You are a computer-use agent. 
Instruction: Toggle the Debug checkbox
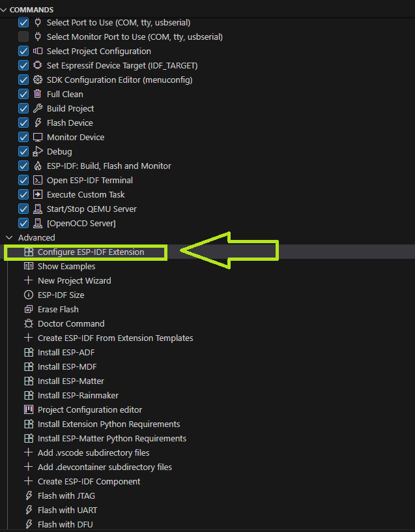(x=23, y=152)
